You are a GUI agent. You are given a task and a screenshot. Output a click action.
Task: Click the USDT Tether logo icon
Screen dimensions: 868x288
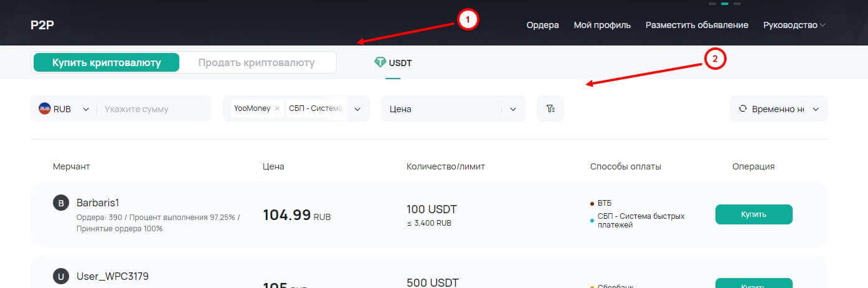coord(380,62)
